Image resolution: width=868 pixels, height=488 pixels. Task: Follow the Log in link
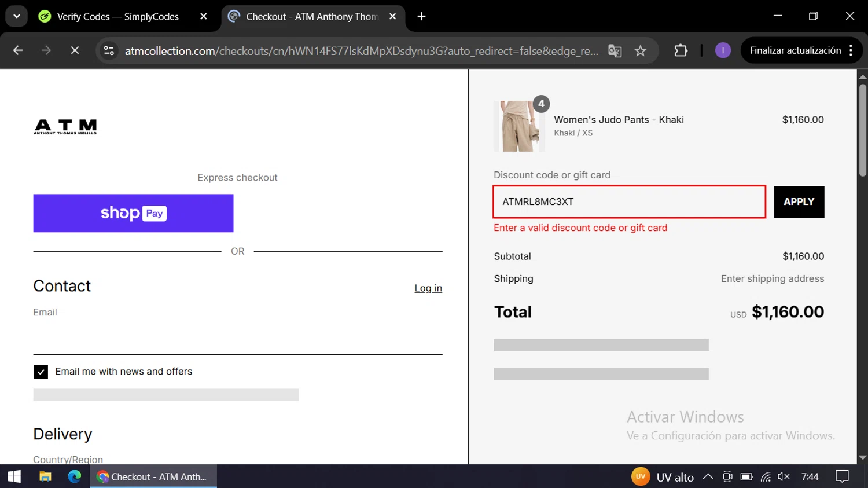pyautogui.click(x=428, y=288)
